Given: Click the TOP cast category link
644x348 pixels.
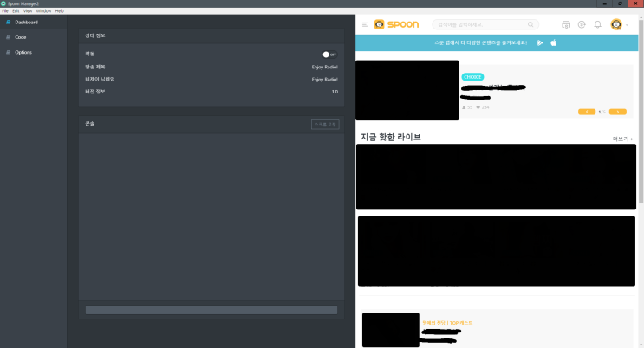Looking at the screenshot, I should click(447, 323).
